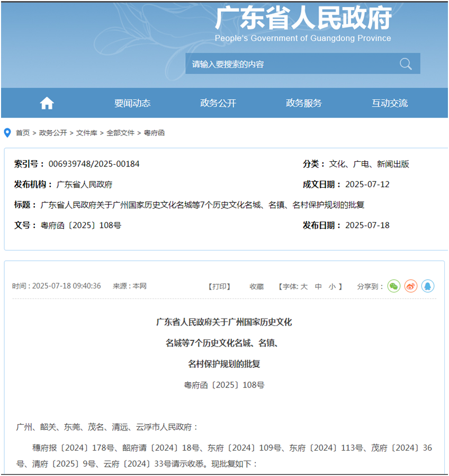Open 互动交流 navigation item
Image resolution: width=449 pixels, height=476 pixels.
point(390,103)
